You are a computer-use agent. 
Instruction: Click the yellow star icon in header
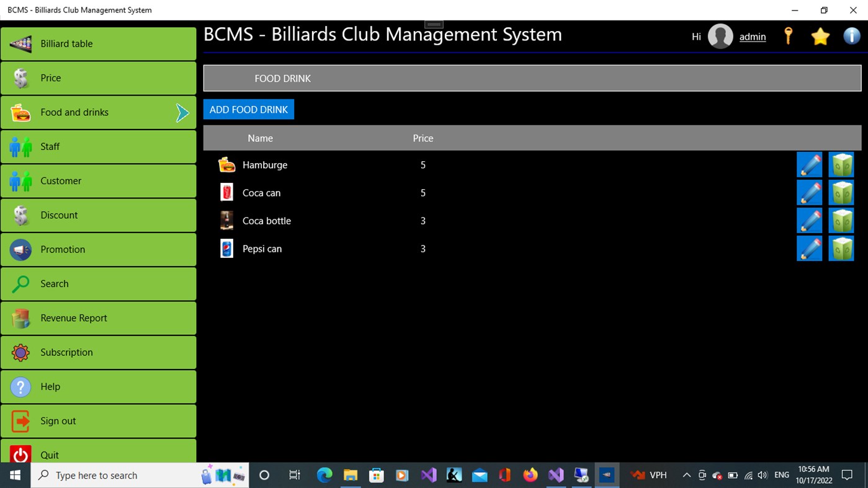point(820,36)
